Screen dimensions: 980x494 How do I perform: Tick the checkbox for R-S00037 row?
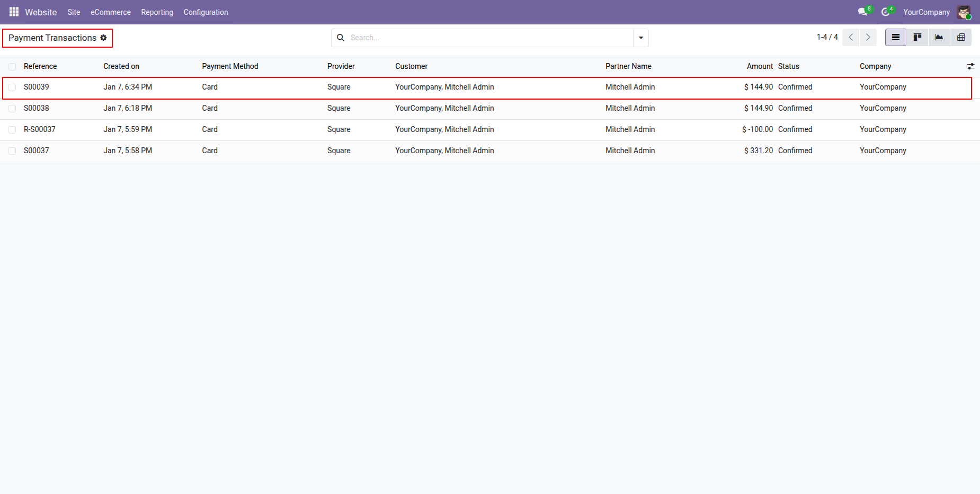(12, 130)
